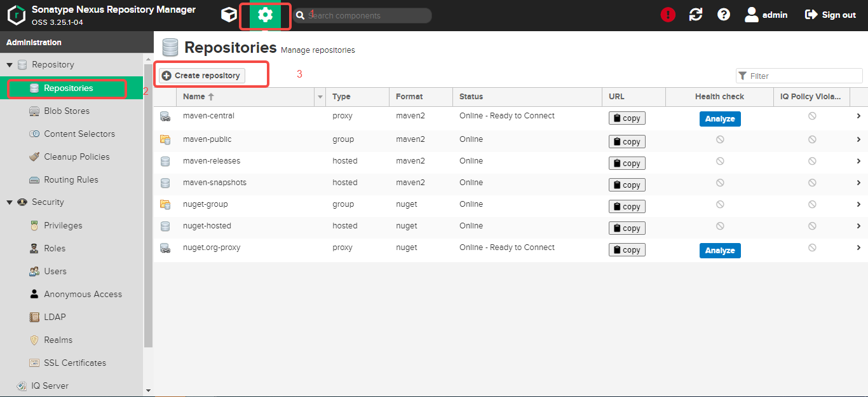Click the maven-public group folder icon

165,139
